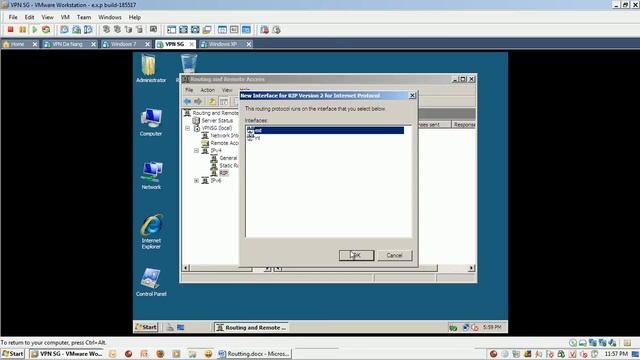The width and height of the screenshot is (640, 360).
Task: Open the VMware VM menu
Action: click(x=65, y=17)
